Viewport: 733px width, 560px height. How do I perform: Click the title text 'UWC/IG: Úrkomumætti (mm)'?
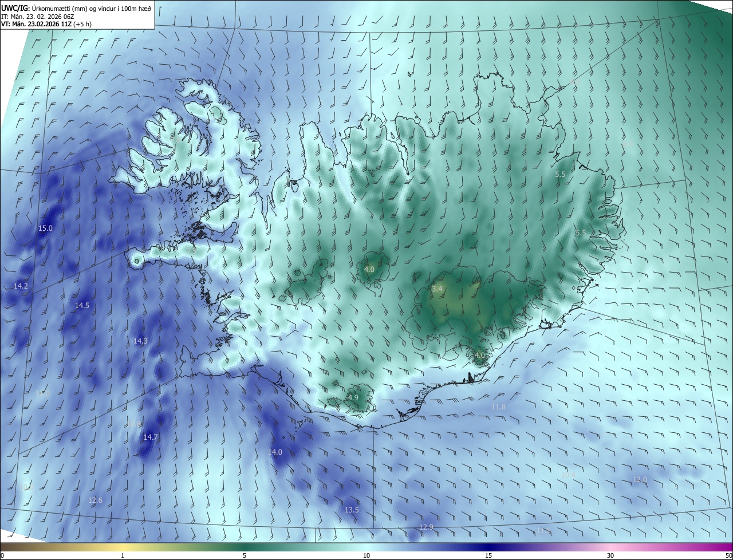(x=44, y=7)
